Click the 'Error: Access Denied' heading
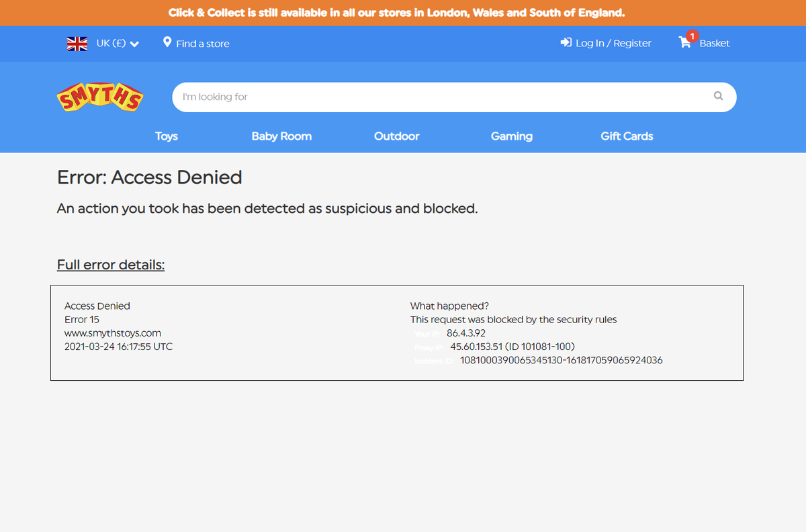This screenshot has width=806, height=532. (x=150, y=177)
